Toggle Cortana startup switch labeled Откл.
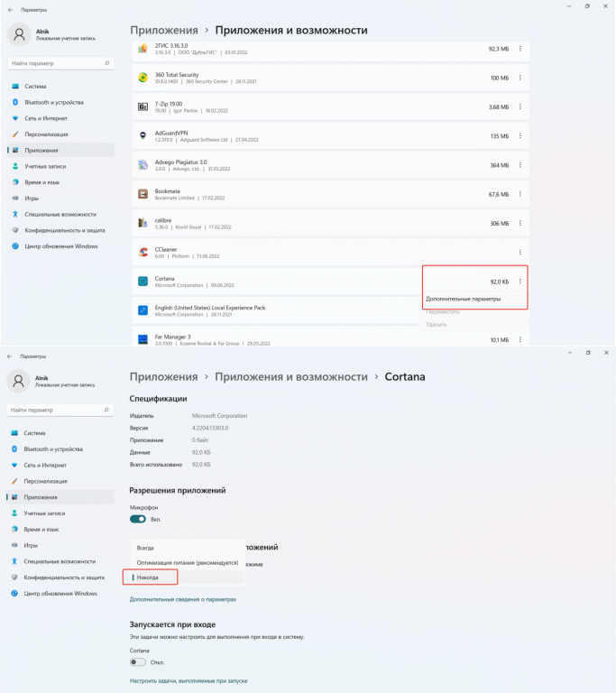 pos(138,662)
